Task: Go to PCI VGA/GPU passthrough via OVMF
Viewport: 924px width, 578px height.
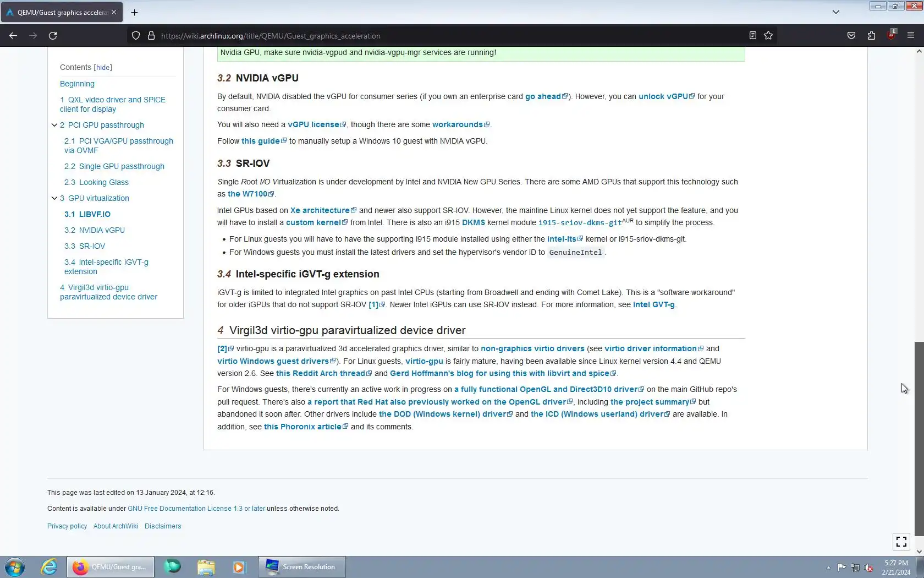Action: coord(119,145)
